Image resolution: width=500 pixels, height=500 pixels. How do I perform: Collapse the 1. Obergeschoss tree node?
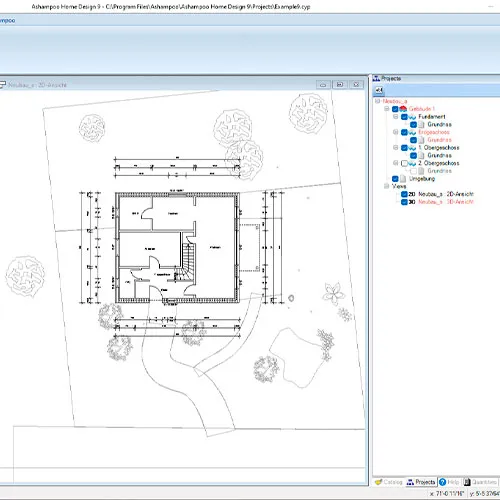tap(395, 147)
